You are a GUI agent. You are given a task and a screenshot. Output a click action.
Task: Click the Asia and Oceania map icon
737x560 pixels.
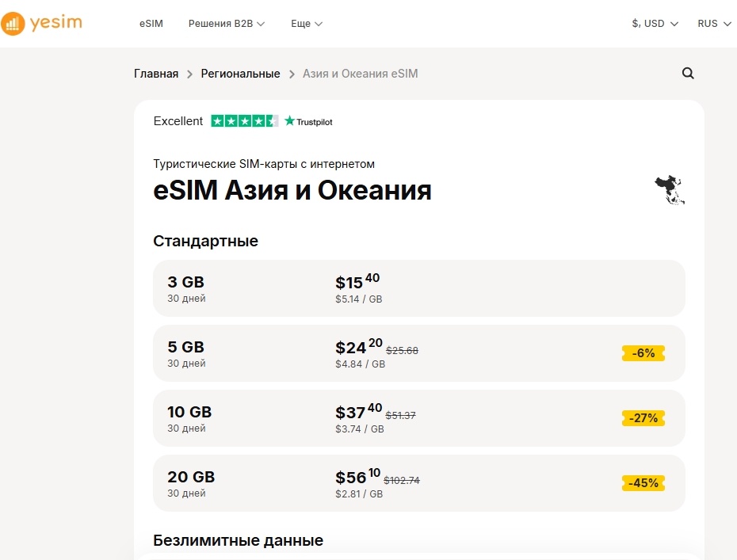point(670,189)
